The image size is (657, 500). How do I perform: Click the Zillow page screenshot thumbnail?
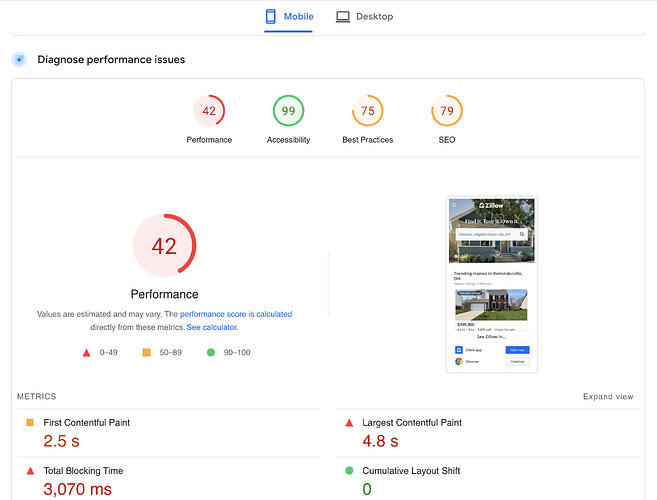pyautogui.click(x=491, y=284)
